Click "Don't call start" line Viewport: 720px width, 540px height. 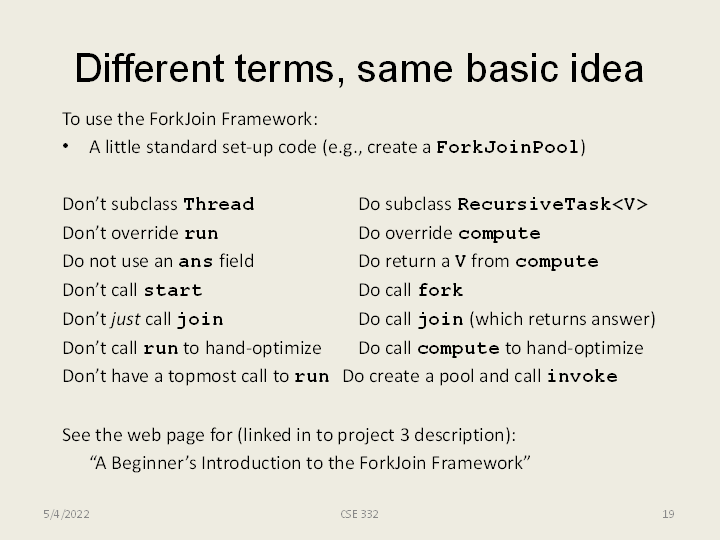(132, 291)
